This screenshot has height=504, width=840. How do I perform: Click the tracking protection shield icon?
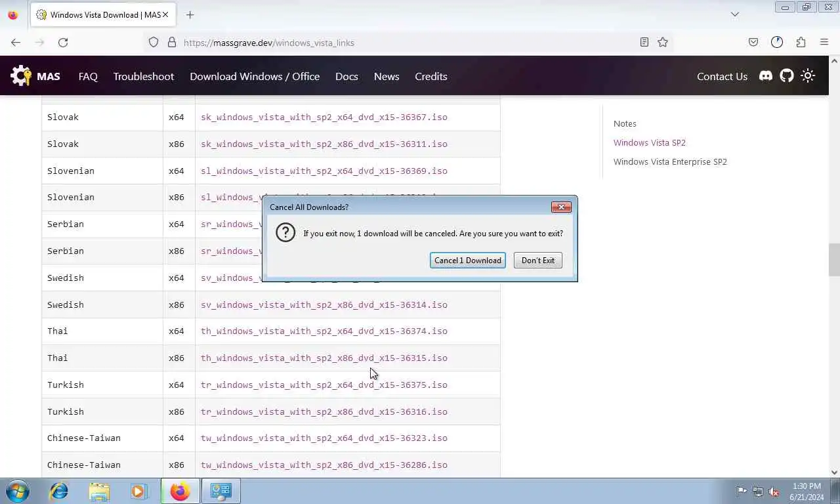pos(154,42)
